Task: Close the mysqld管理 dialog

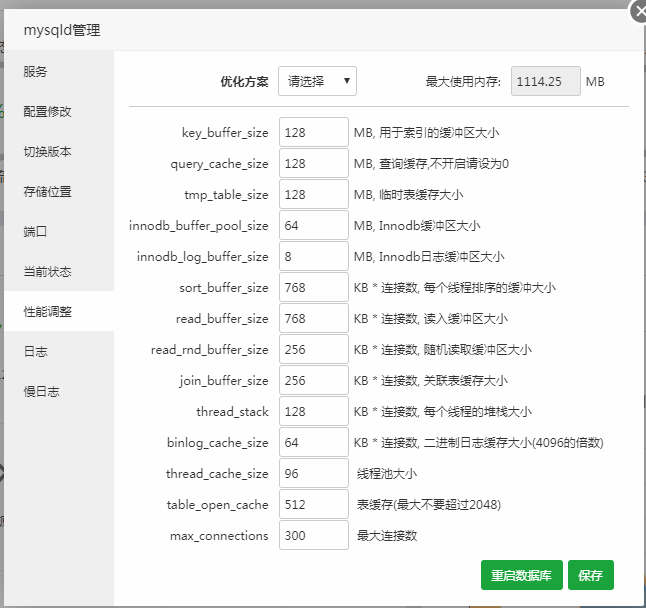Action: point(639,12)
